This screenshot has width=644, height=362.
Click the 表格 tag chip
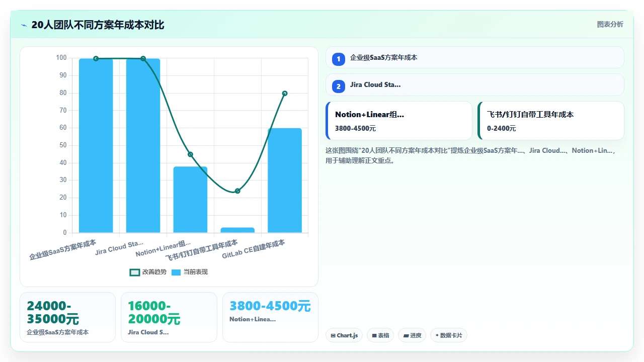(x=380, y=335)
